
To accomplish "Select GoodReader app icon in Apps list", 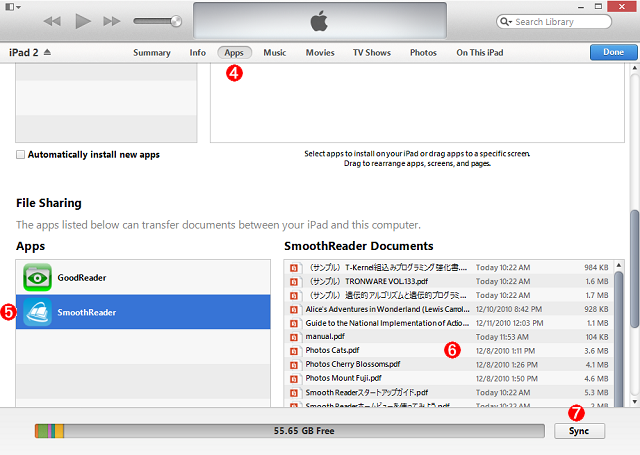I will click(x=37, y=277).
